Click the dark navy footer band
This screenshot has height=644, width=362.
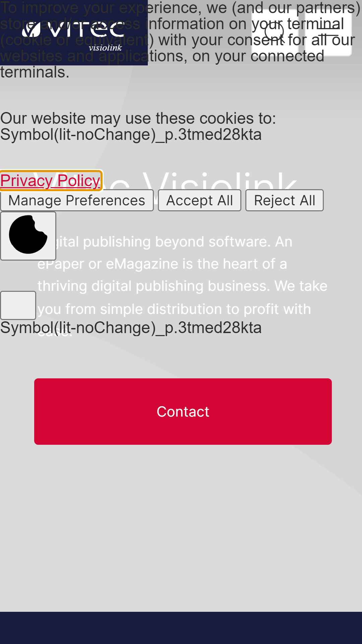[181, 628]
